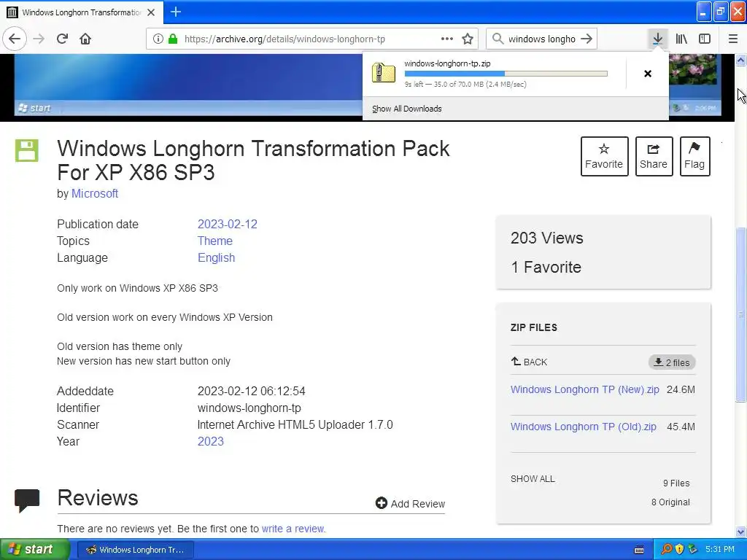The height and width of the screenshot is (560, 747).
Task: Click Add Review
Action: (x=410, y=503)
